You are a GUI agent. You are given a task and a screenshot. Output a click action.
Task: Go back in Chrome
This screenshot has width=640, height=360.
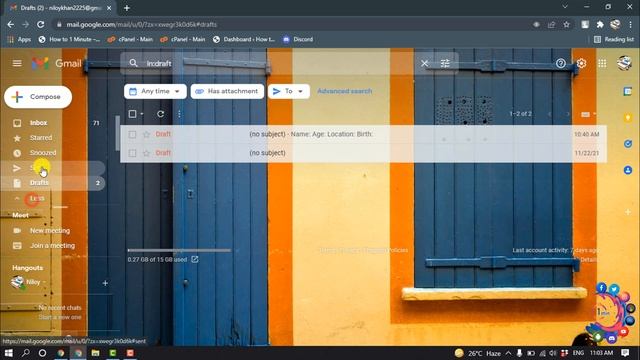point(11,24)
